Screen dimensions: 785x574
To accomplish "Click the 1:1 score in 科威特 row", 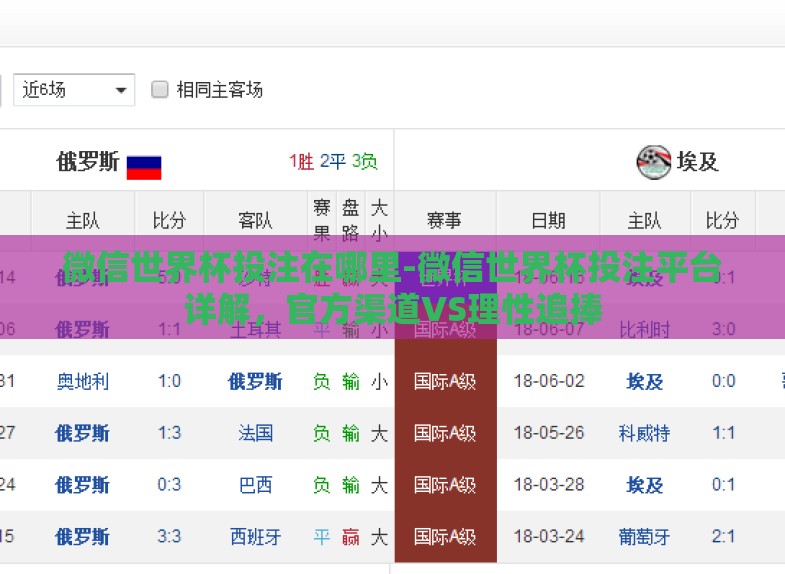I will point(723,433).
